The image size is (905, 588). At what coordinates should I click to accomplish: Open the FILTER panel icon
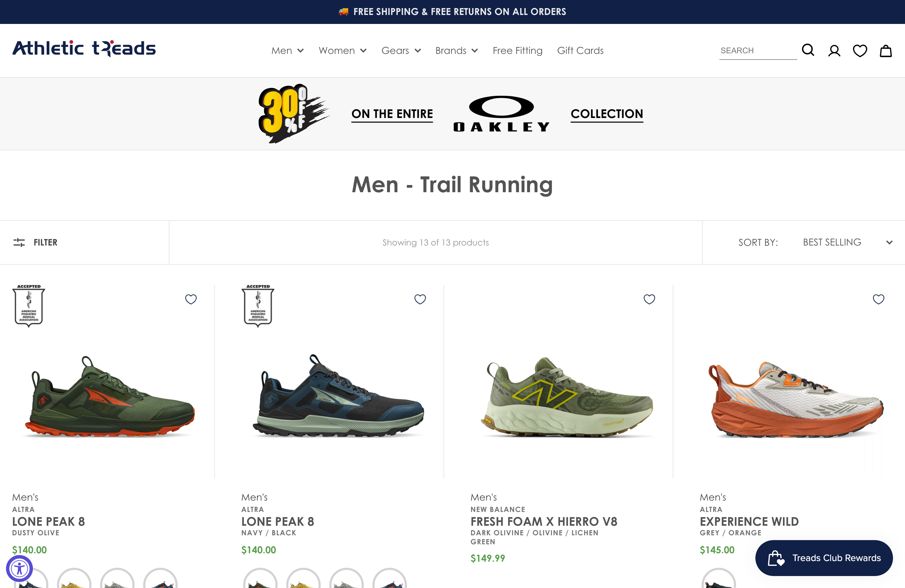coord(19,242)
